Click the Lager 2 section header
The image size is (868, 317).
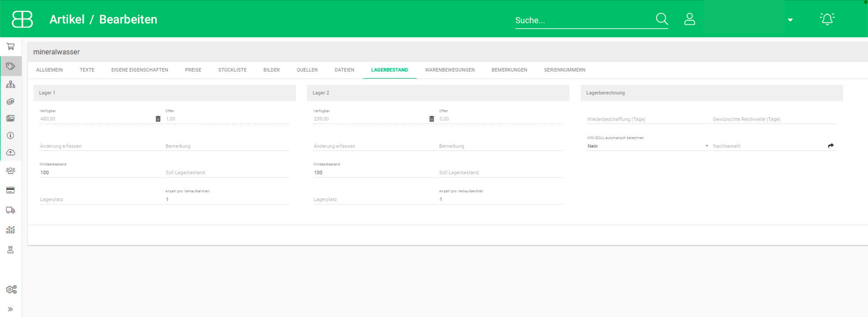tap(438, 93)
